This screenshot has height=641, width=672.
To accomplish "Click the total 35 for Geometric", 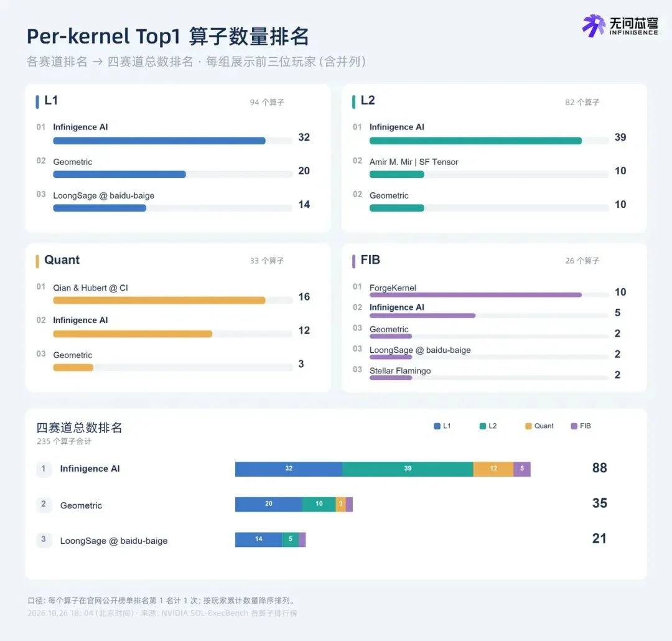I will (600, 503).
